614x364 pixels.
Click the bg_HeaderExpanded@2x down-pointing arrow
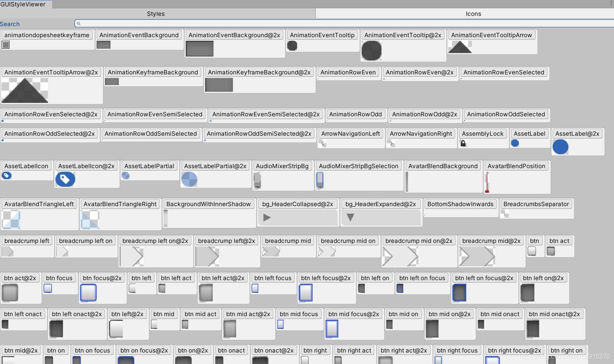point(350,217)
